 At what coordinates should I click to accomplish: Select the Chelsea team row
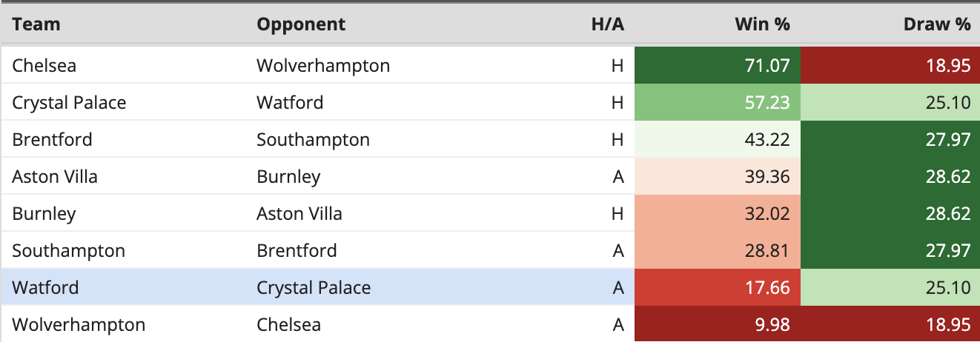click(490, 65)
